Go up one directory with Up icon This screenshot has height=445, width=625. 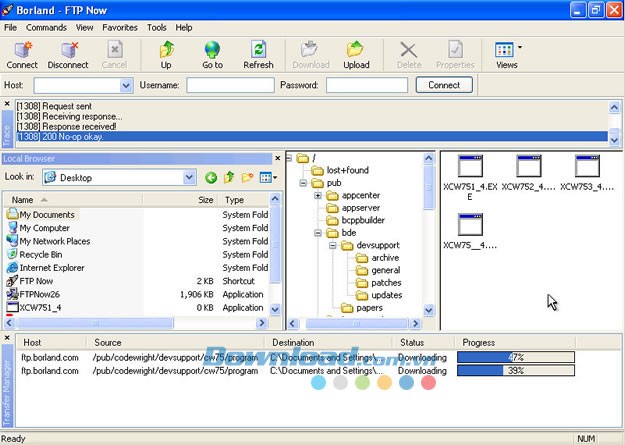click(x=166, y=53)
